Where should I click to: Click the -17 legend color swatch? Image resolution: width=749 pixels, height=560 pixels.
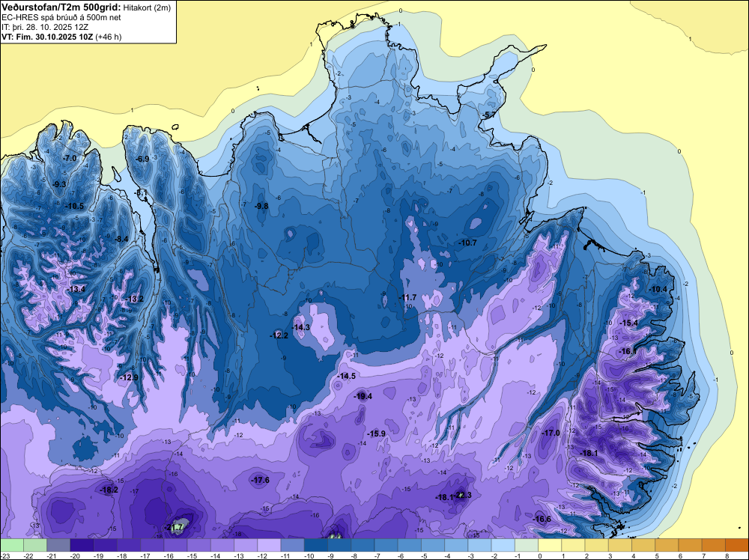(x=152, y=545)
